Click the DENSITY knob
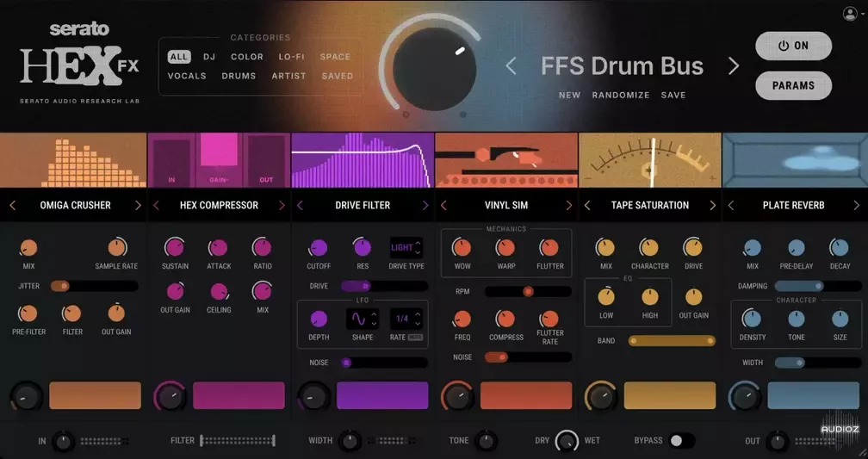Screen dimensions: 868x459 click(752, 319)
